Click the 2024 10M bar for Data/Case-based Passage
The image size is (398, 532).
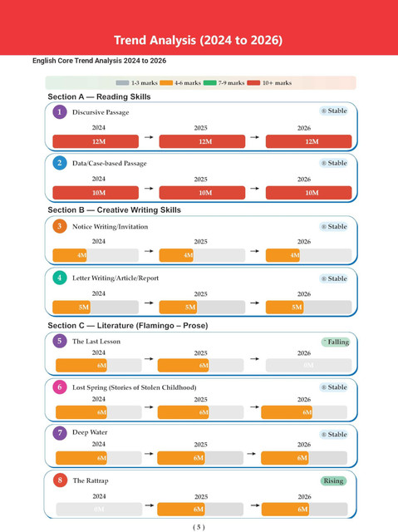(x=96, y=193)
